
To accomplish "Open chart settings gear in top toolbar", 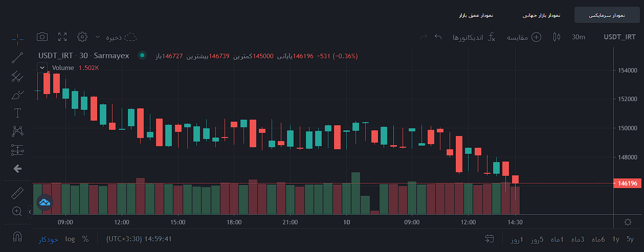I will (x=82, y=37).
